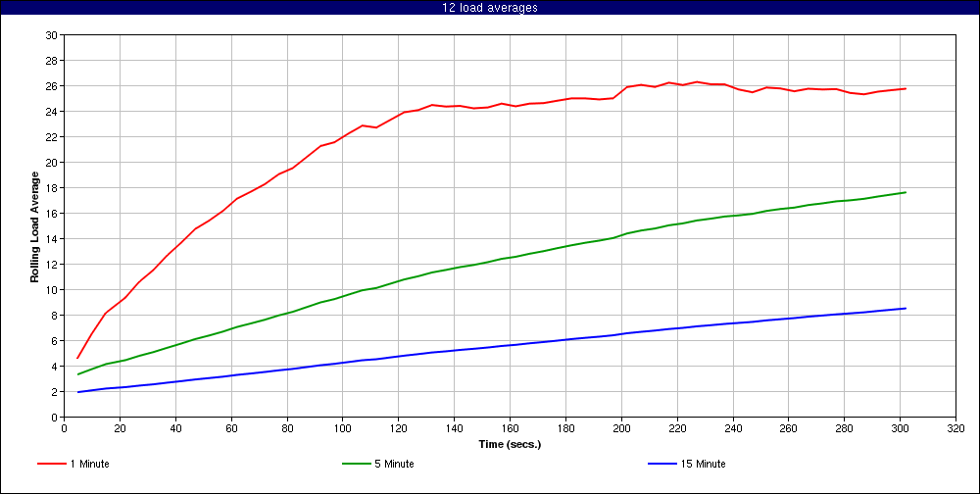
Task: Select the blue 15 Minute legend swatch
Action: [663, 464]
